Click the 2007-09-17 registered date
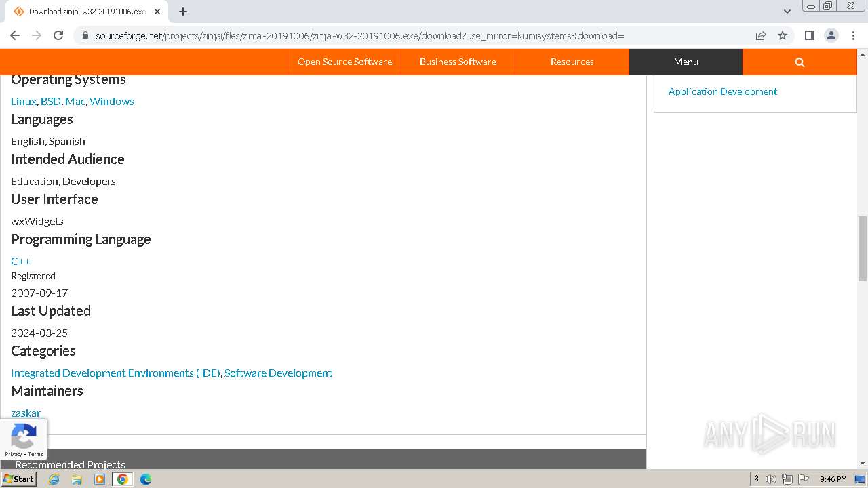Screen dimensions: 868x488 [x=39, y=293]
